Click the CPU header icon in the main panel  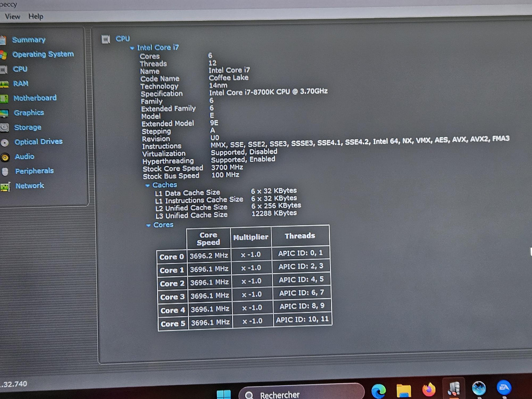[106, 39]
